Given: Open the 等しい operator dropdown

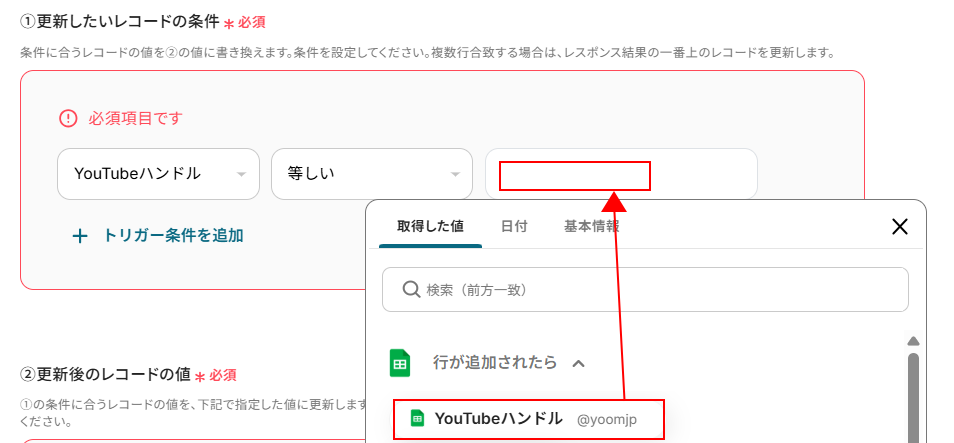Looking at the screenshot, I should pos(372,174).
